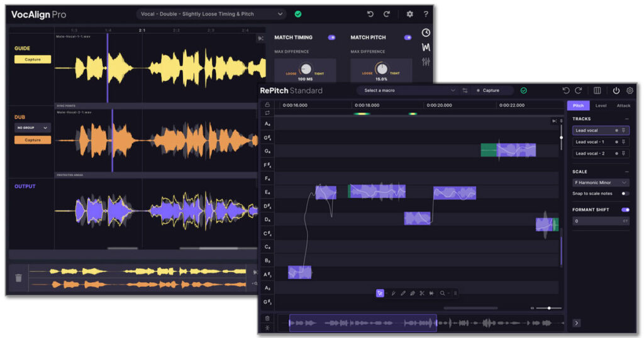
Task: Select RePitch arrow pointer tool
Action: 380,293
